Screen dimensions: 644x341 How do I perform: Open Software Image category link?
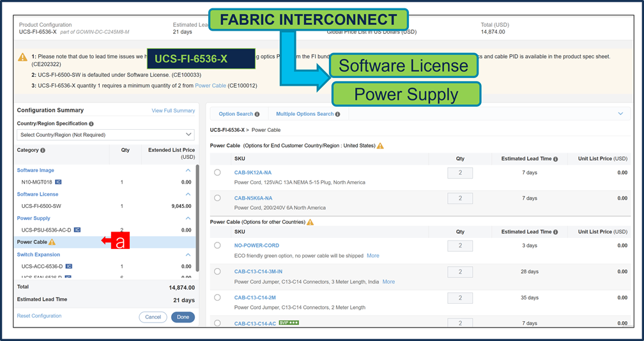pos(35,170)
